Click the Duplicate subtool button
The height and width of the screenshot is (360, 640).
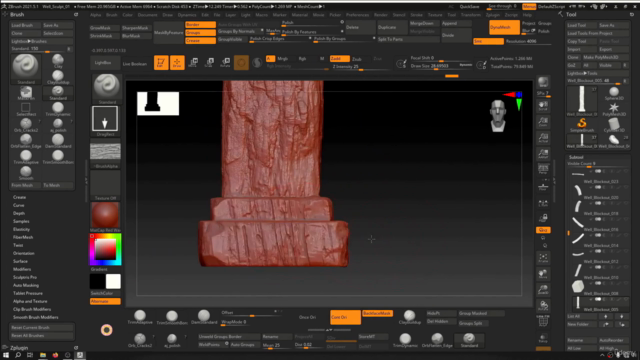[392, 27]
